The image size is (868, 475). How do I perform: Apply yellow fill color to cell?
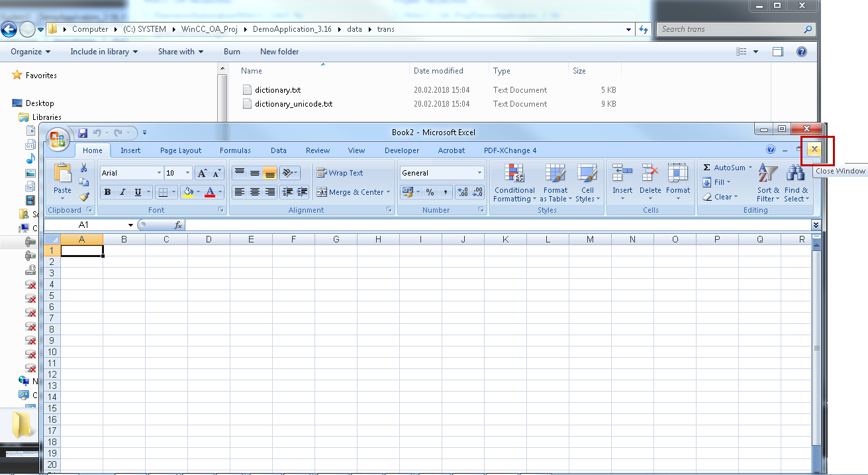(188, 192)
